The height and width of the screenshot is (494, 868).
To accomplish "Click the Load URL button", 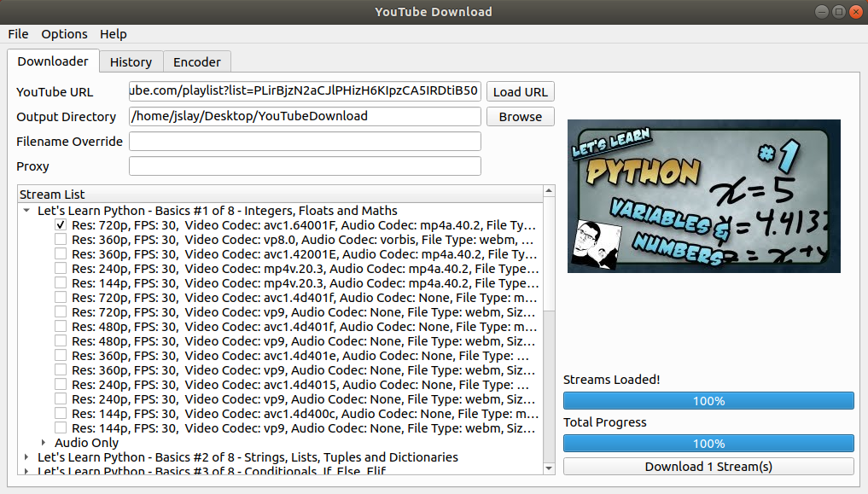I will point(520,91).
